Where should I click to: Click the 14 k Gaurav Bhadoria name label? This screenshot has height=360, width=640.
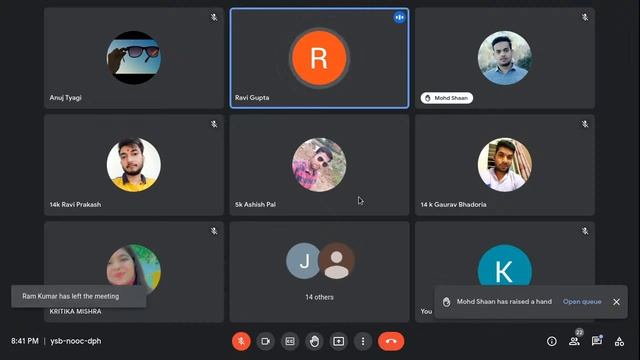(x=453, y=204)
